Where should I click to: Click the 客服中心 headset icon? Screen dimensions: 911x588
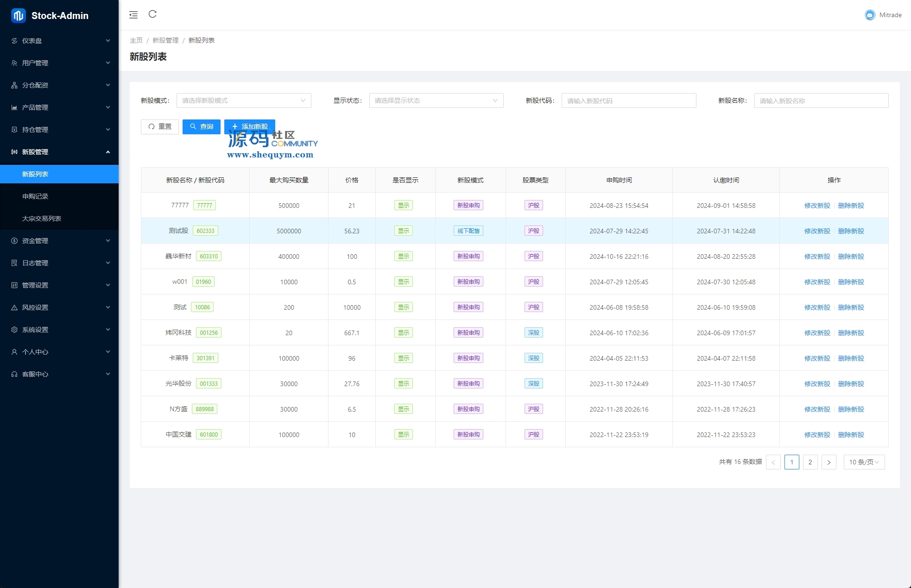pyautogui.click(x=14, y=374)
